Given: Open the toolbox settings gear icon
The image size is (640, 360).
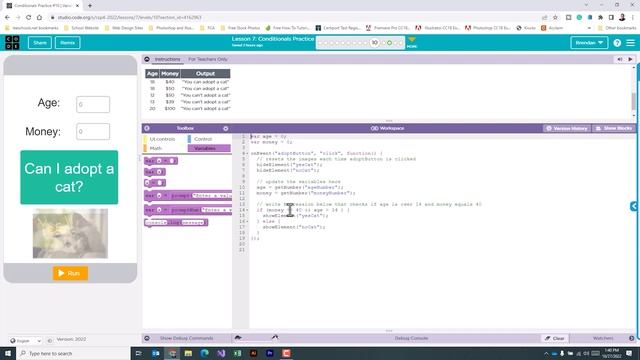Looking at the screenshot, I should (x=225, y=128).
